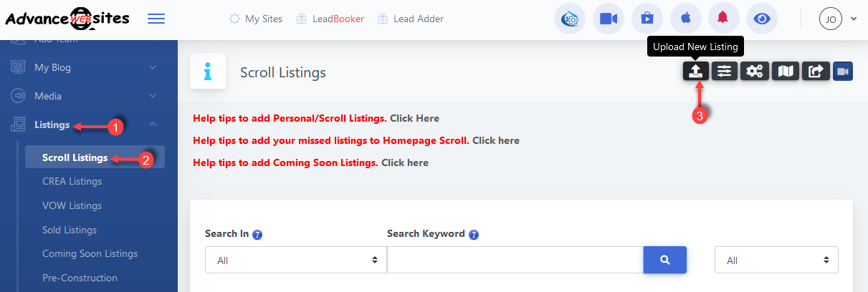
Task: Select CREA Listings in sidebar
Action: tap(72, 181)
